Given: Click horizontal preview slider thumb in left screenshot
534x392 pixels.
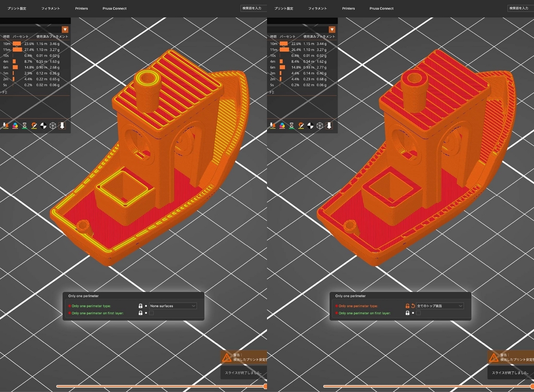Looking at the screenshot, I should tap(265, 386).
